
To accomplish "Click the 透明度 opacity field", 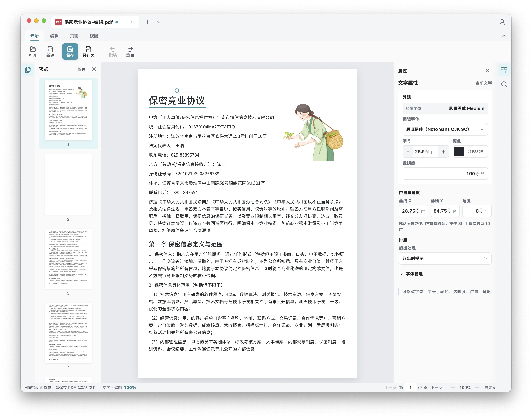I will coord(445,173).
